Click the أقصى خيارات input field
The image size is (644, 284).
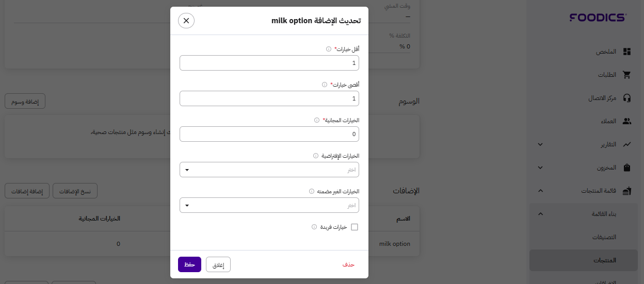269,98
